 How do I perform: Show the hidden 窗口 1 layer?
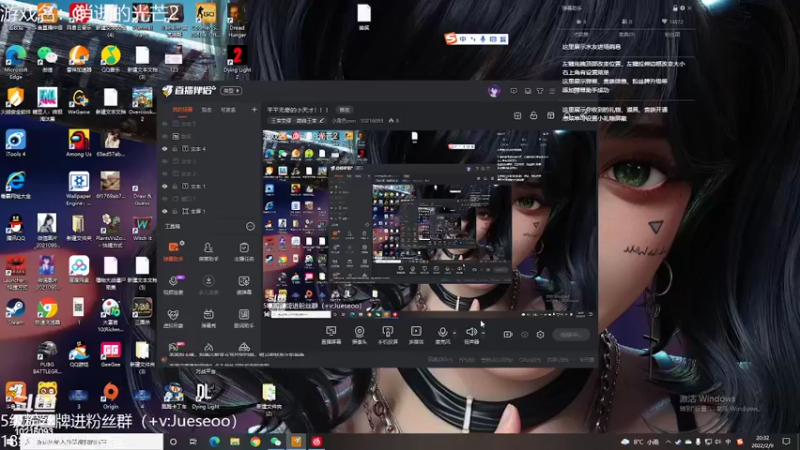click(165, 199)
